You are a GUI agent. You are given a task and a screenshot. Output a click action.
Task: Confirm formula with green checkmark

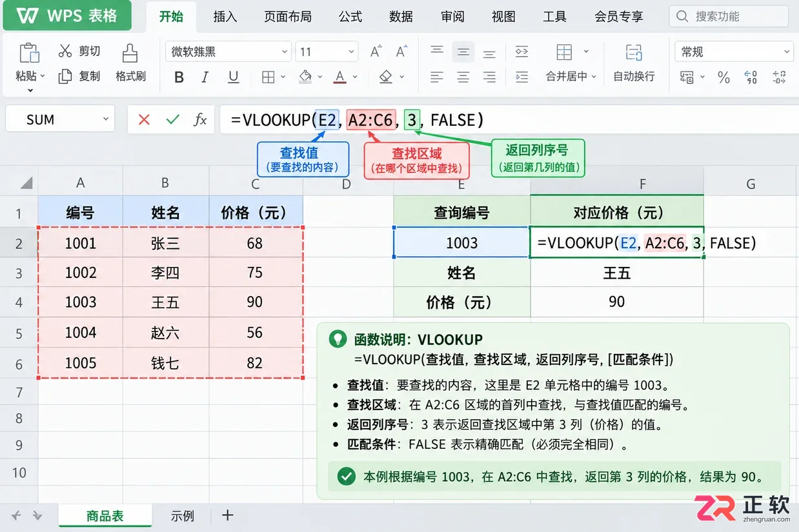(x=172, y=119)
